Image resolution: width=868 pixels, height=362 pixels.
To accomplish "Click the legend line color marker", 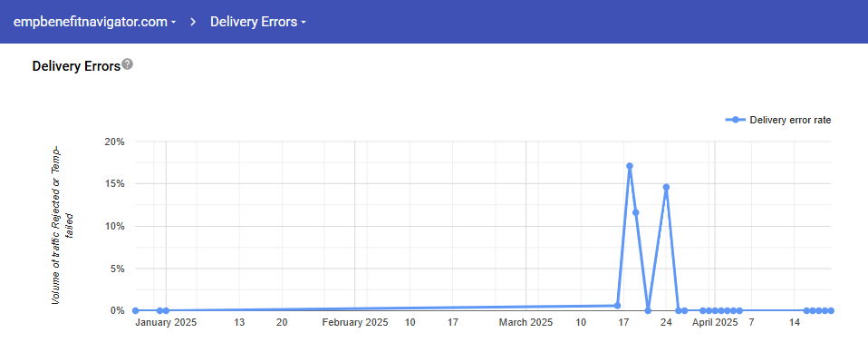I will point(735,121).
